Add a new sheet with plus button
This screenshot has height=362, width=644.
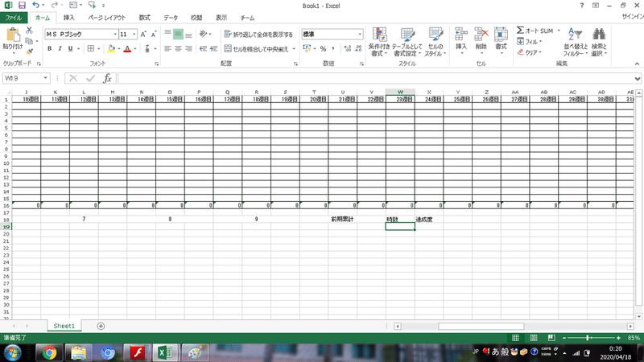click(101, 326)
